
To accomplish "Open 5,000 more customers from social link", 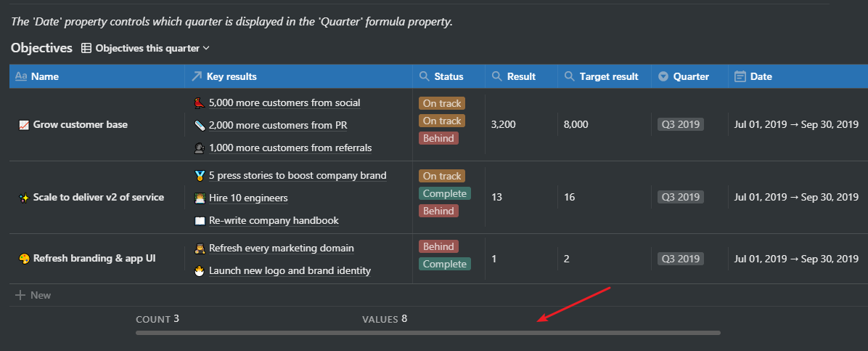I will click(284, 103).
